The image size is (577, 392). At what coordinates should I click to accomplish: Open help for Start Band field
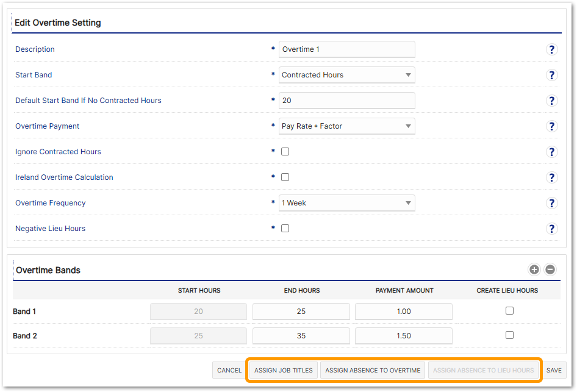coord(551,75)
